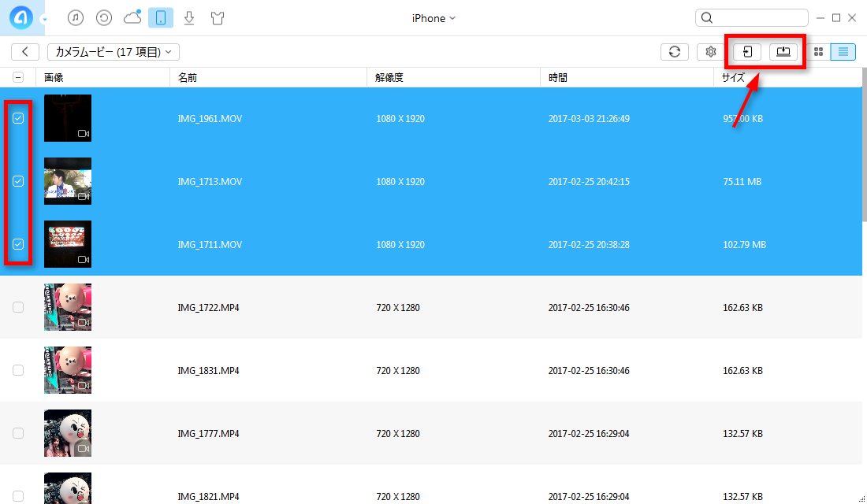The image size is (867, 504).
Task: Open the T-shirt skin icon
Action: click(218, 18)
